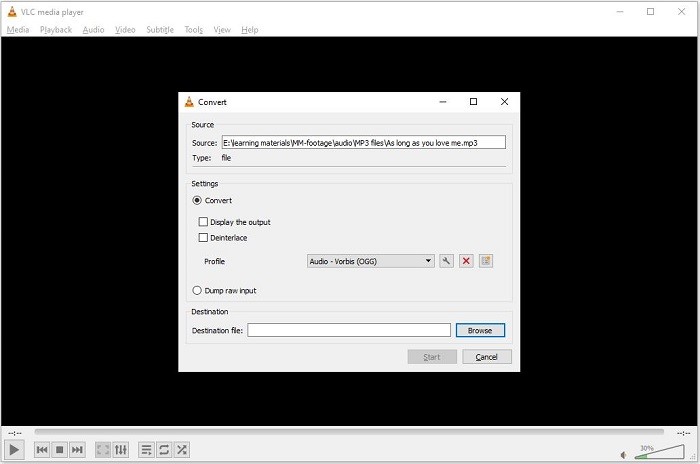
Task: Cancel the Convert dialog
Action: 487,357
